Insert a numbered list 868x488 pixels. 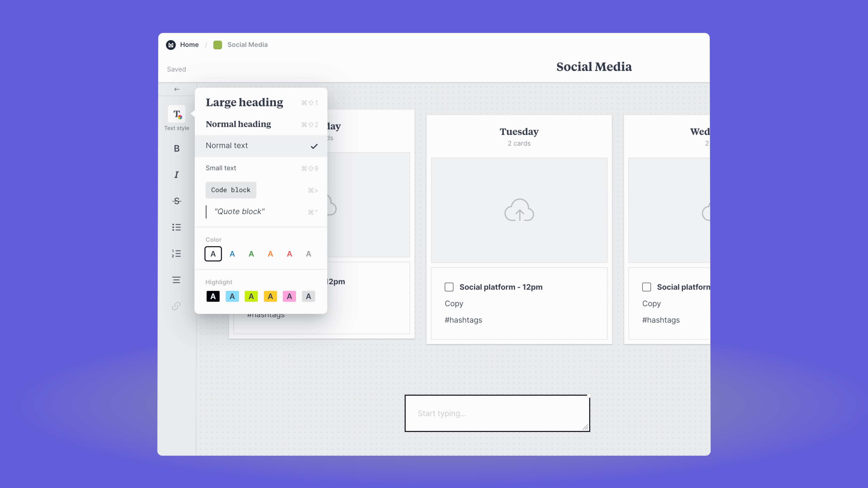coord(177,253)
